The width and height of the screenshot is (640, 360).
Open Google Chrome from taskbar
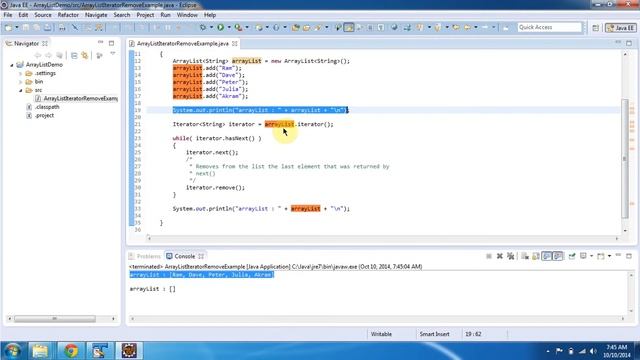click(71, 351)
